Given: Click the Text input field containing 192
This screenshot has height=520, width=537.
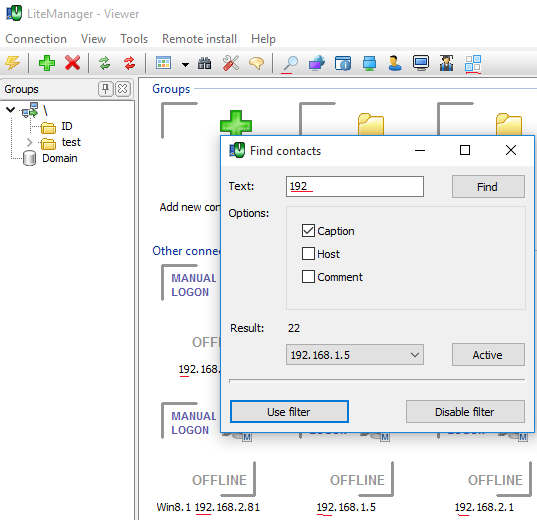Looking at the screenshot, I should coord(355,187).
